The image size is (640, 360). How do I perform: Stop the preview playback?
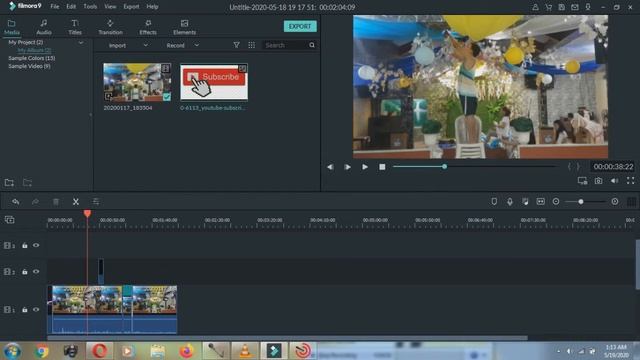click(x=382, y=167)
